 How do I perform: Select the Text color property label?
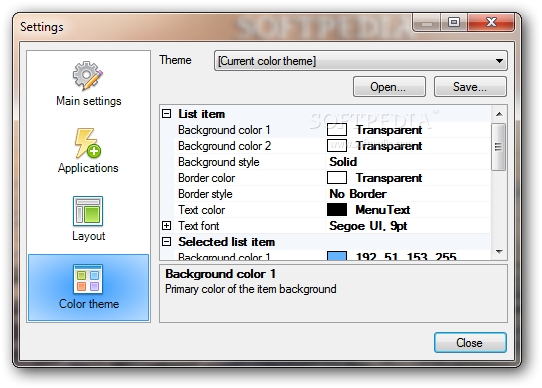point(202,210)
